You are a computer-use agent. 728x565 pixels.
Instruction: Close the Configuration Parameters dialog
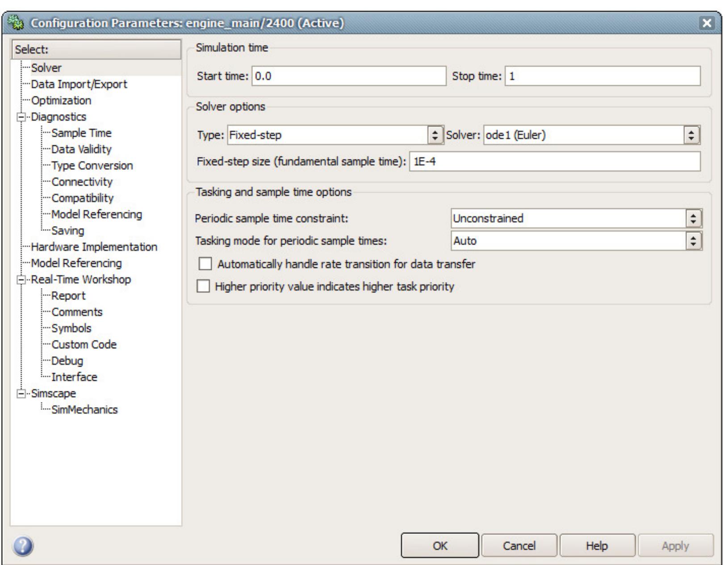[x=707, y=23]
